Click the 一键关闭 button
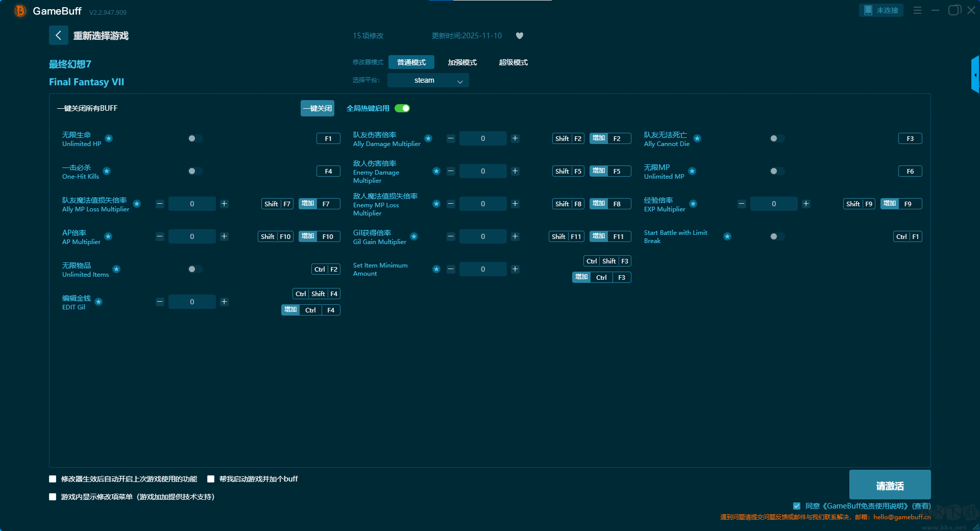 (317, 108)
